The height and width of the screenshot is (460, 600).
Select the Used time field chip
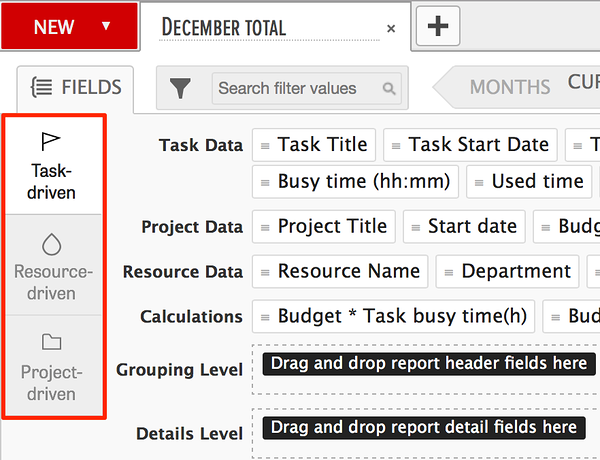pyautogui.click(x=529, y=182)
